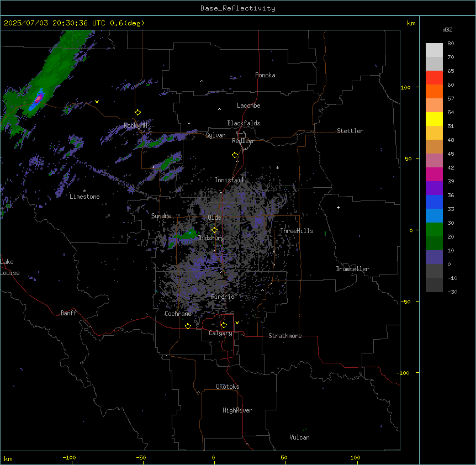Click the RockyMH label
Image resolution: width=476 pixels, height=465 pixels.
click(x=135, y=125)
